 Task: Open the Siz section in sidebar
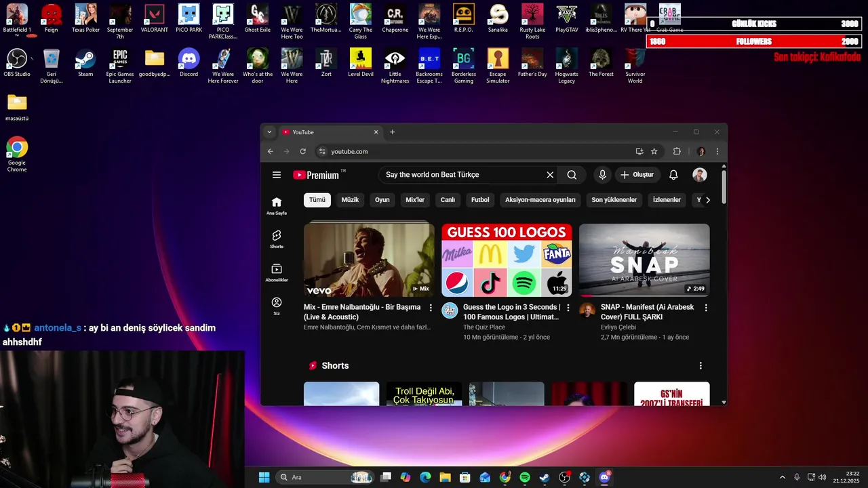pos(277,306)
